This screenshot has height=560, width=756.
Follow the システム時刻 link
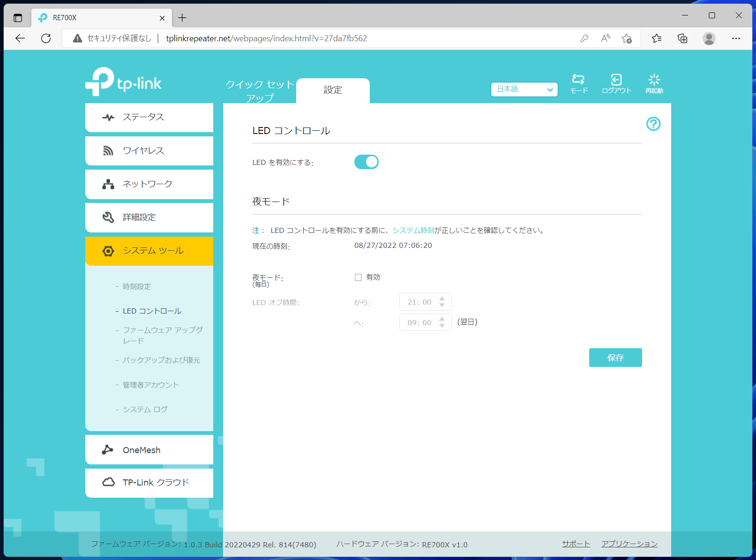pos(413,230)
